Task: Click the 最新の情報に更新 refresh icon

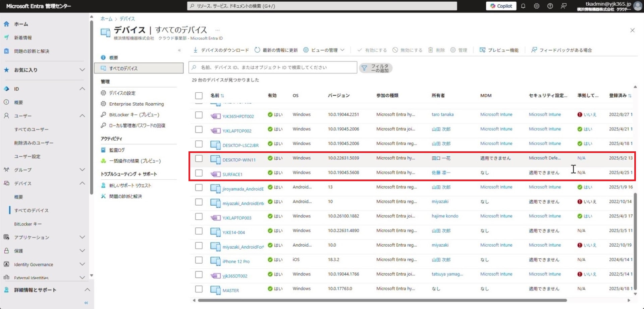Action: (257, 50)
